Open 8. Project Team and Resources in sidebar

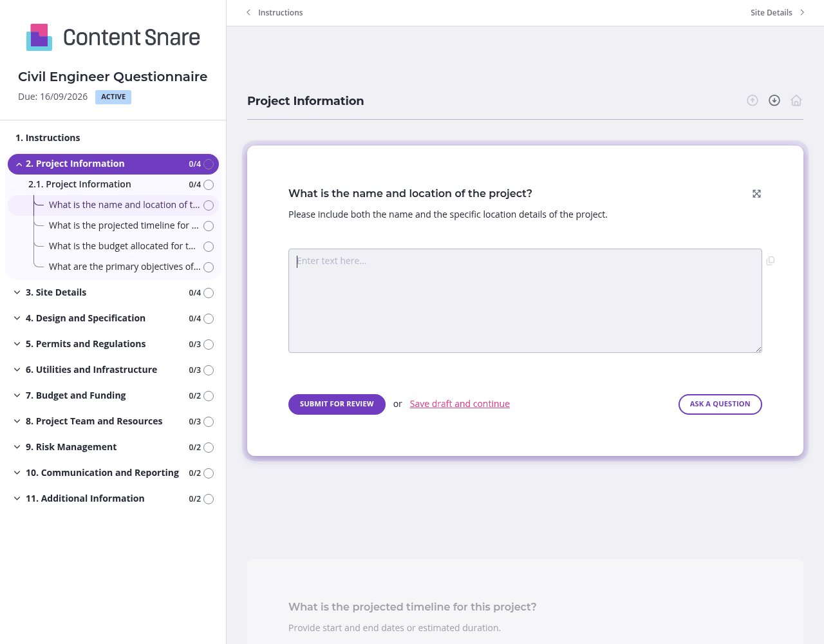94,421
